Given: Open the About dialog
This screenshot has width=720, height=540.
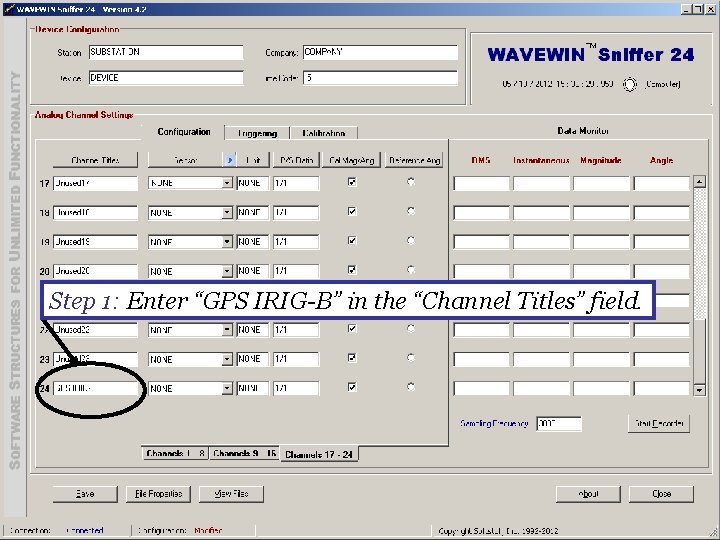Looking at the screenshot, I should click(588, 494).
